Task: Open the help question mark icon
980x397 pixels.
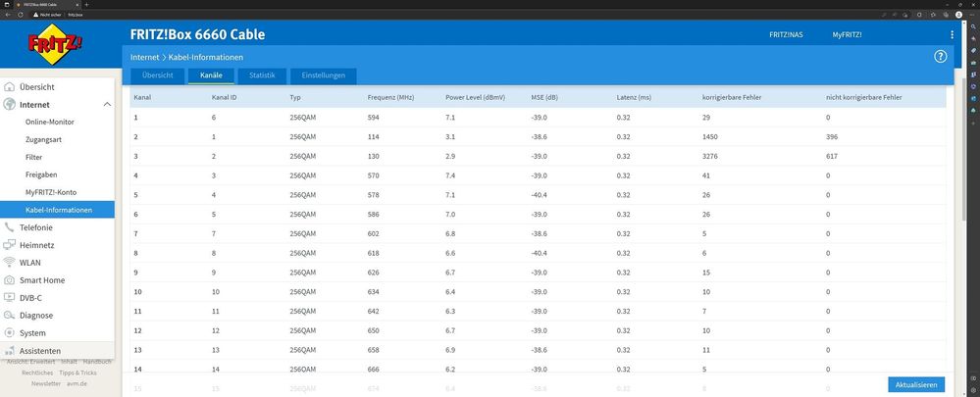Action: coord(941,57)
